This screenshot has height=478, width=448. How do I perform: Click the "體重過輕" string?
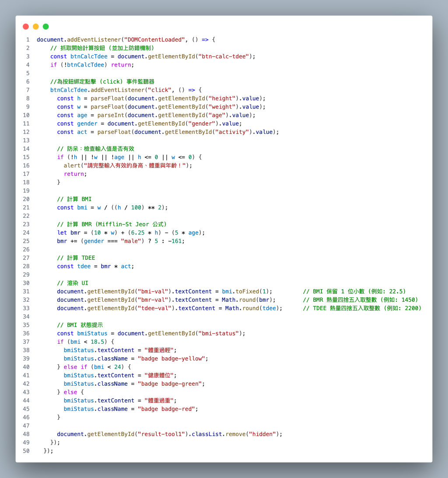(x=160, y=350)
